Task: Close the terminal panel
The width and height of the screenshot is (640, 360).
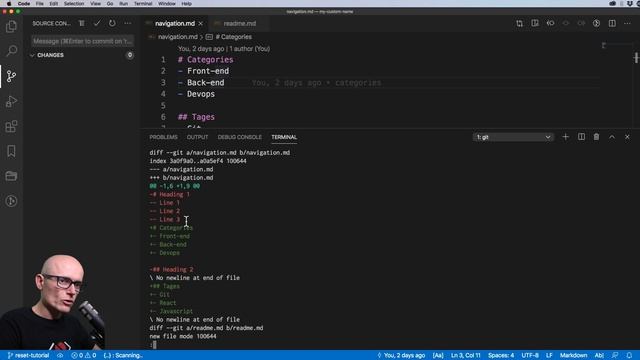Action: pyautogui.click(x=627, y=137)
